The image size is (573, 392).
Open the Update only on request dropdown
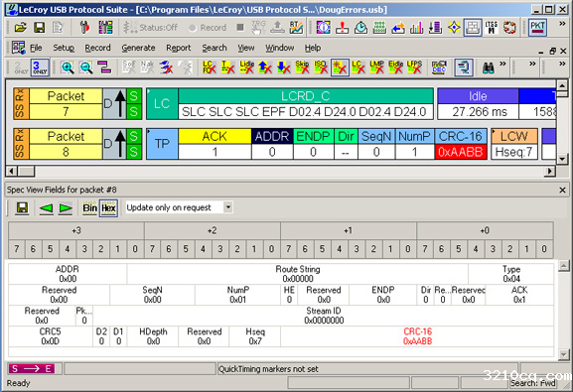pyautogui.click(x=227, y=207)
